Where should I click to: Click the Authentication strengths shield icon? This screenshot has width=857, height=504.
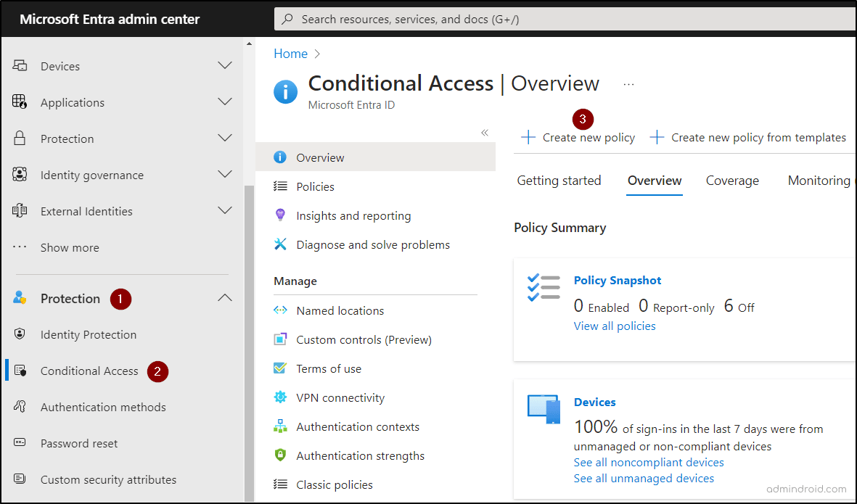pos(280,455)
